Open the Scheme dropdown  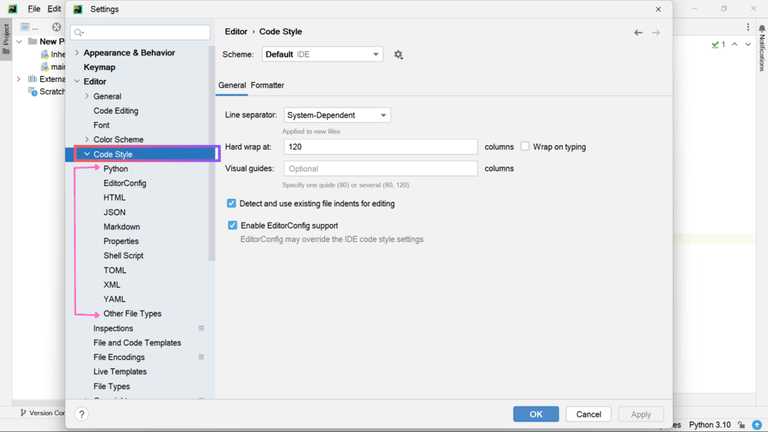322,55
